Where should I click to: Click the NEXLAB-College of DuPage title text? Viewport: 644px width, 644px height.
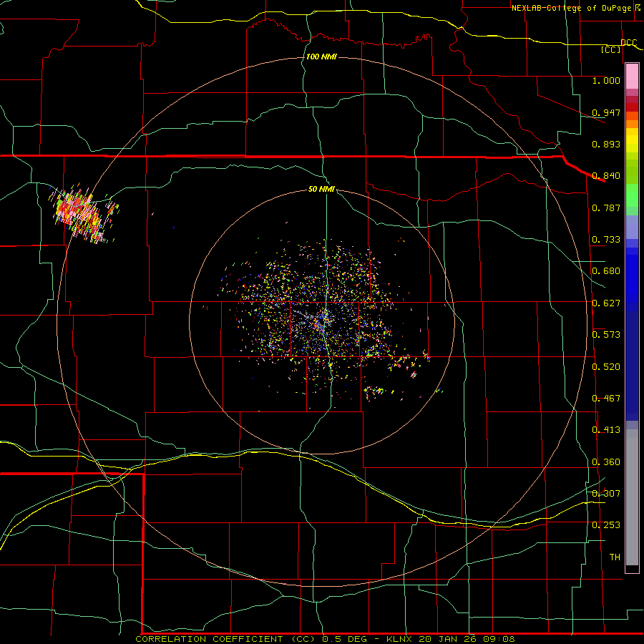pos(571,8)
